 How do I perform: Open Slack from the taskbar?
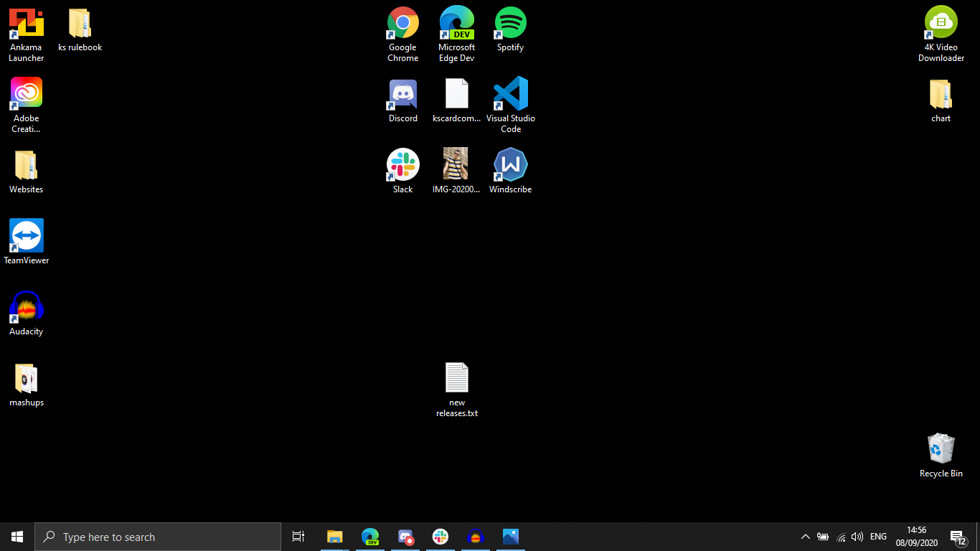pyautogui.click(x=440, y=537)
